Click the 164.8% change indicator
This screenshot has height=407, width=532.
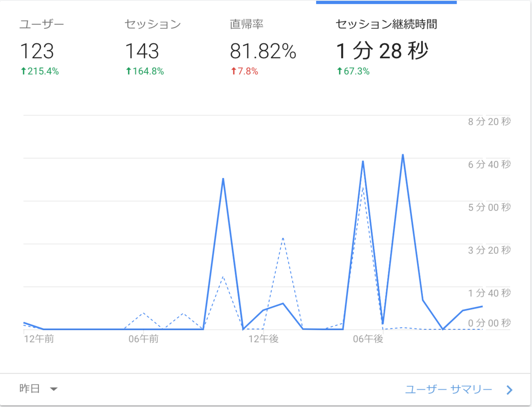(x=145, y=71)
